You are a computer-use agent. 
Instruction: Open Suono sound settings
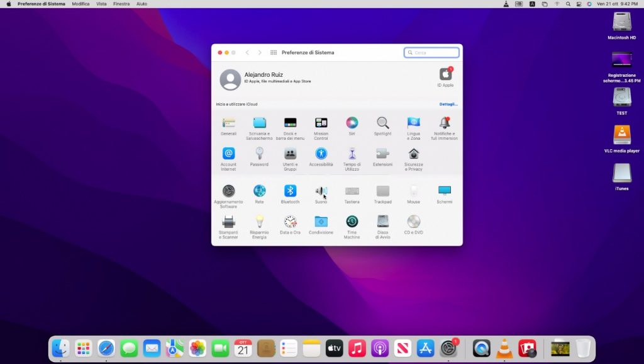click(x=321, y=191)
